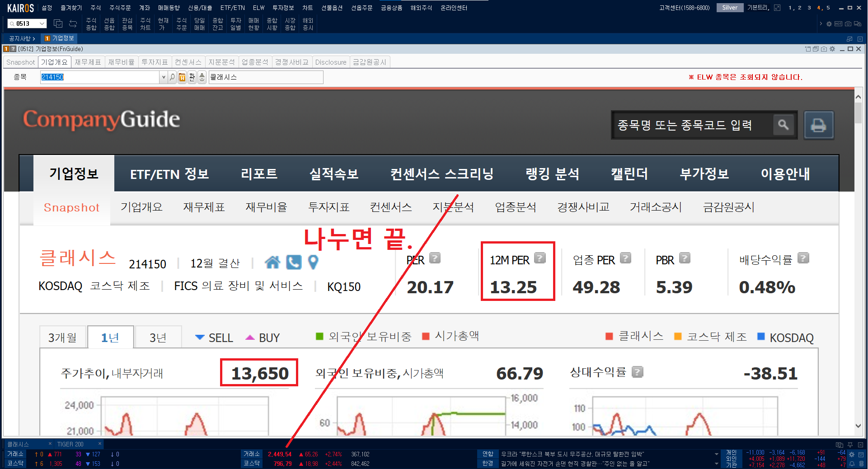Toggle the 시가총액 red legend
868x469 pixels.
click(450, 336)
